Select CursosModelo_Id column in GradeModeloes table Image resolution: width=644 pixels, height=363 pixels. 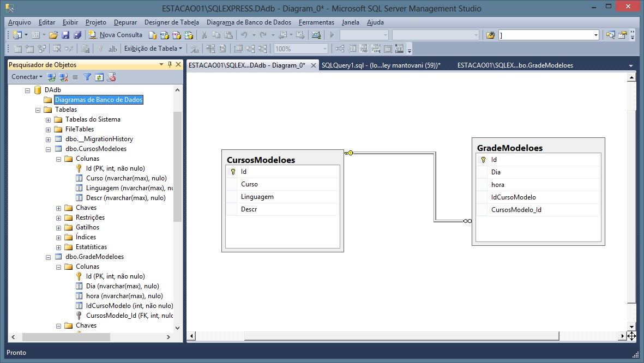tap(516, 210)
